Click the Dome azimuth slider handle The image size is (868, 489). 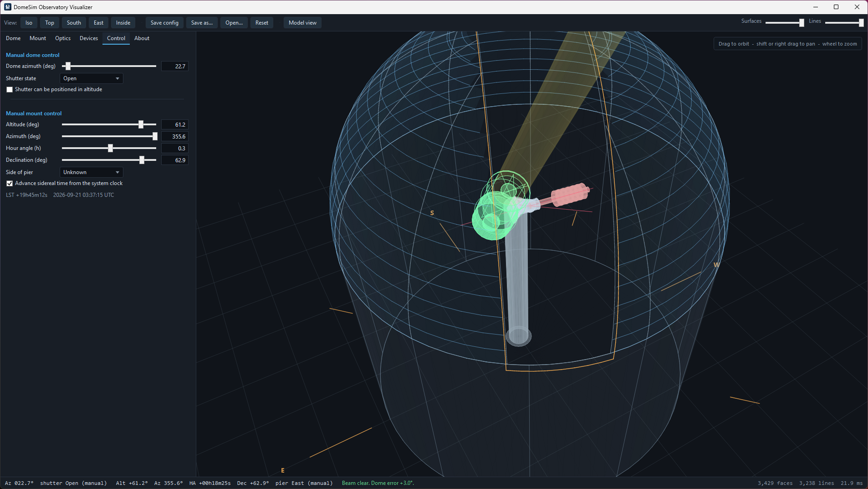tap(68, 66)
